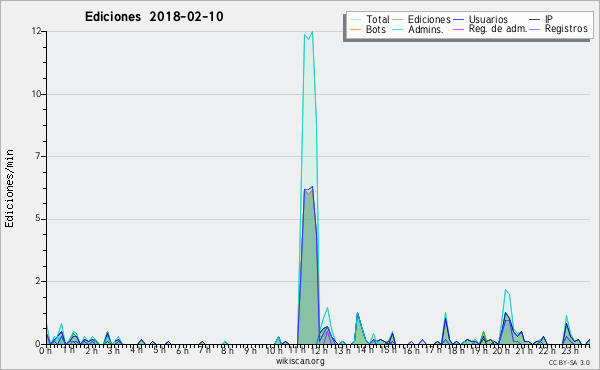Image resolution: width=600 pixels, height=370 pixels.
Task: Click the Bots orange legend line
Action: pyautogui.click(x=355, y=29)
